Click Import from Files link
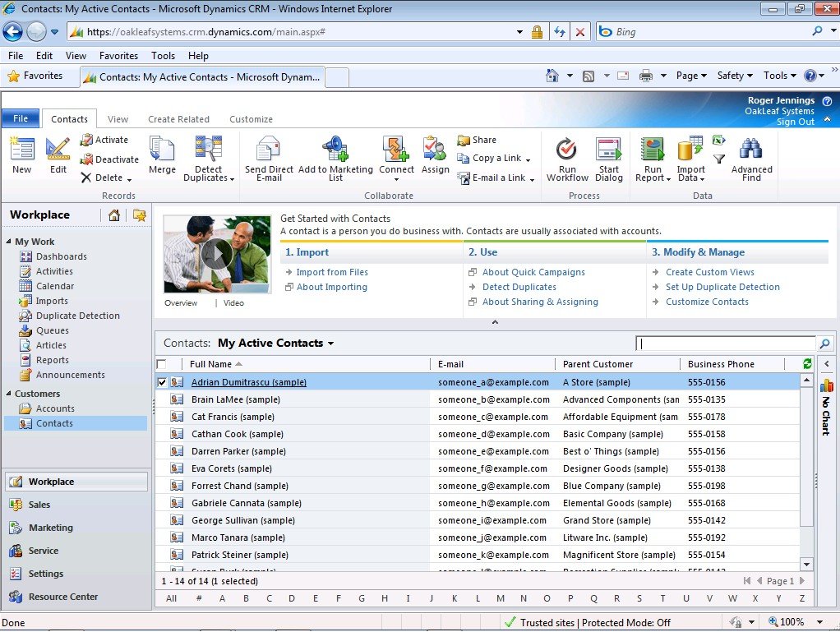This screenshot has width=840, height=632. click(x=332, y=272)
